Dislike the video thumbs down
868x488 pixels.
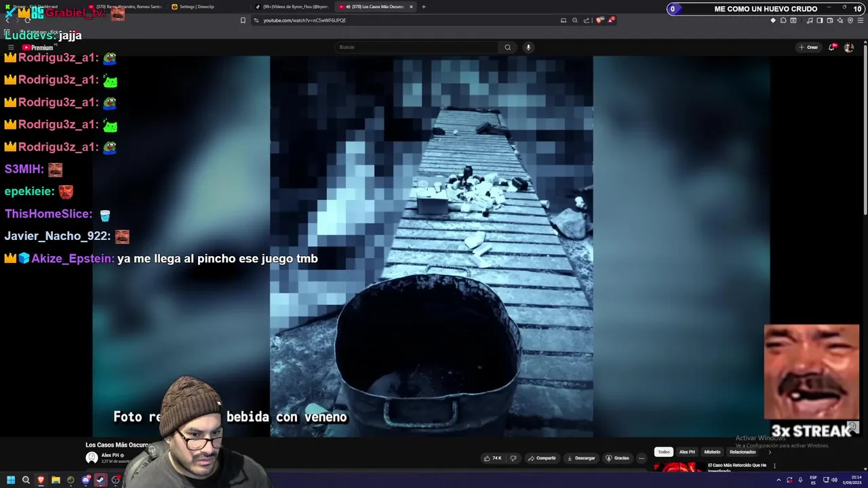513,458
